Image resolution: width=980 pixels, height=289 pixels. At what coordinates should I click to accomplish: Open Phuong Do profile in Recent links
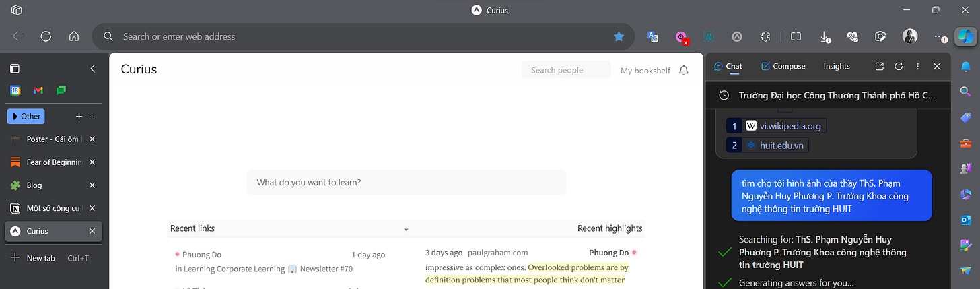pyautogui.click(x=202, y=255)
